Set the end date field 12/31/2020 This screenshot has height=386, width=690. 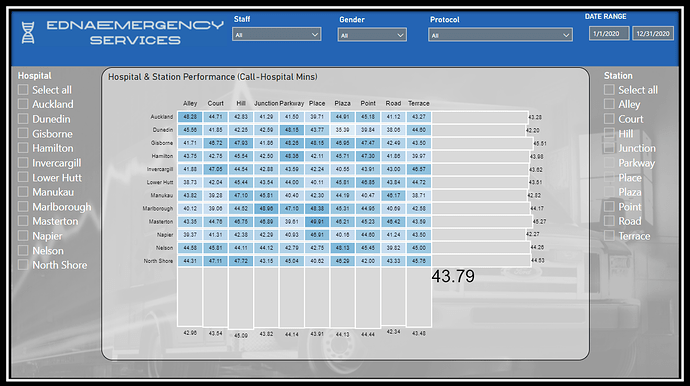click(653, 33)
